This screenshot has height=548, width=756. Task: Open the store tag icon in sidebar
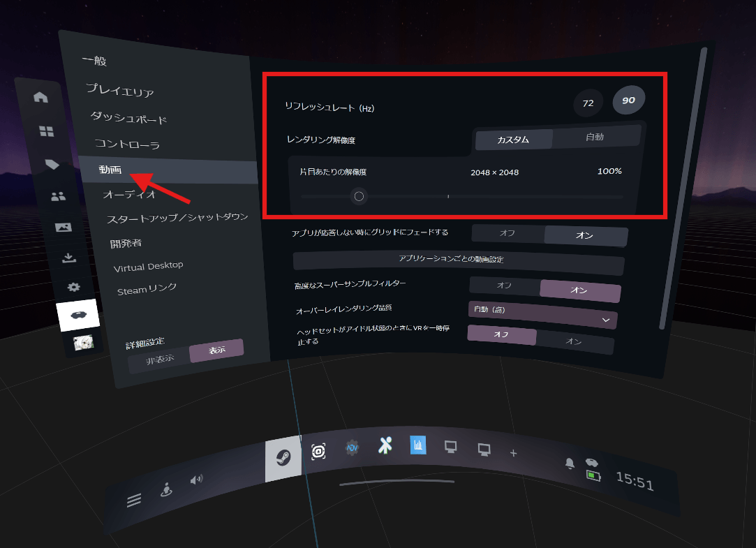tap(52, 164)
